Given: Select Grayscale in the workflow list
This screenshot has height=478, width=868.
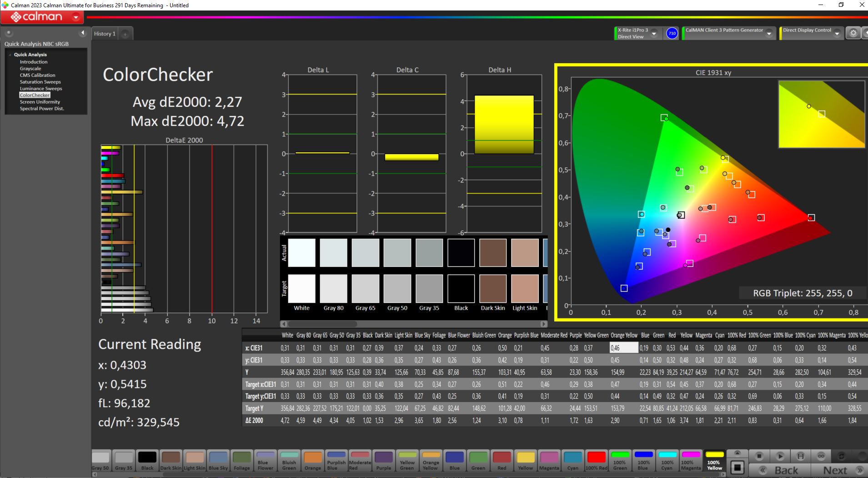Looking at the screenshot, I should (x=30, y=69).
